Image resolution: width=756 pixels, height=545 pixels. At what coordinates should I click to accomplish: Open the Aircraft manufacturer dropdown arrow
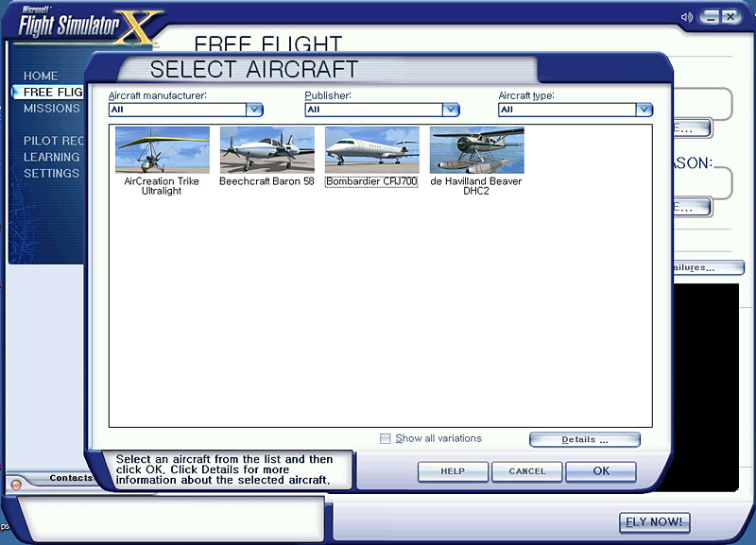click(254, 110)
